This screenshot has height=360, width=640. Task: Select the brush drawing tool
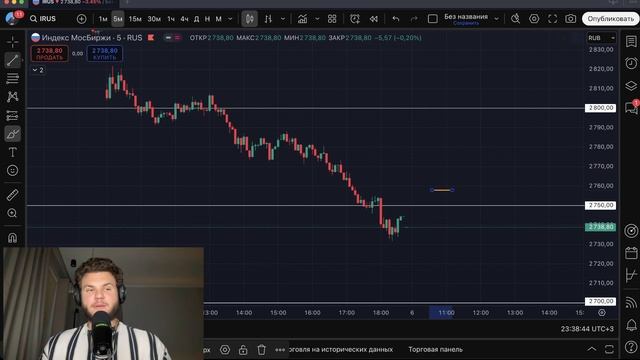[x=13, y=134]
